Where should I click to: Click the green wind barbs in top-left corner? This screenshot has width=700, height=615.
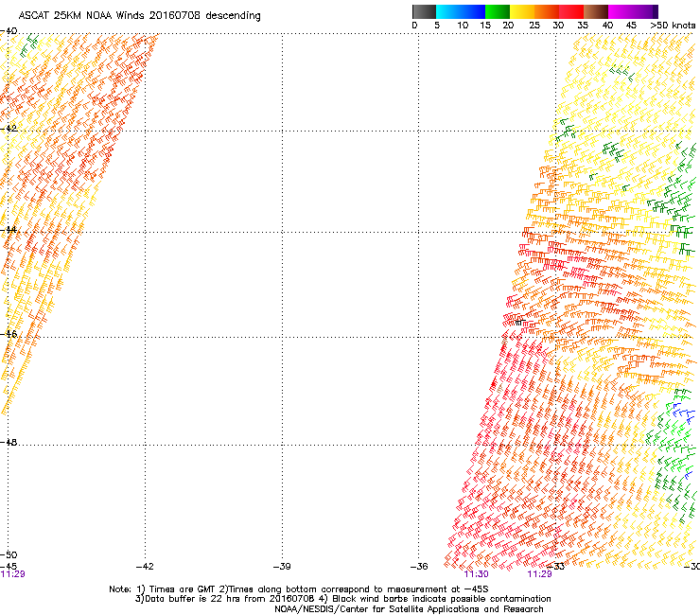click(x=29, y=45)
